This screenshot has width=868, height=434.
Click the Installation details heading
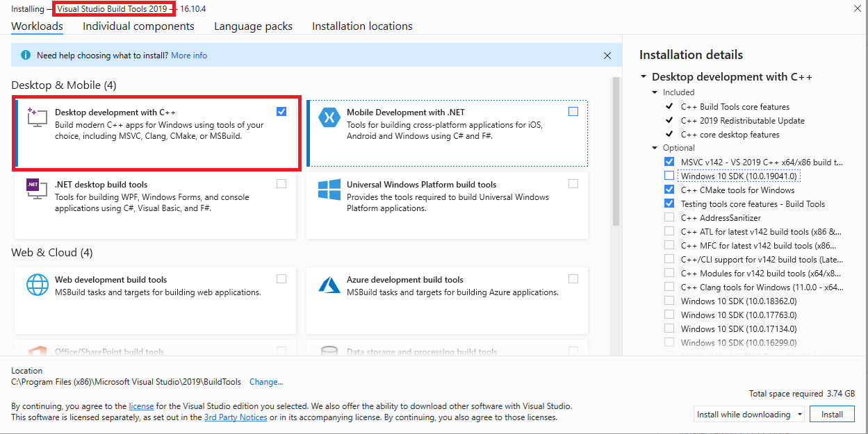click(x=691, y=55)
